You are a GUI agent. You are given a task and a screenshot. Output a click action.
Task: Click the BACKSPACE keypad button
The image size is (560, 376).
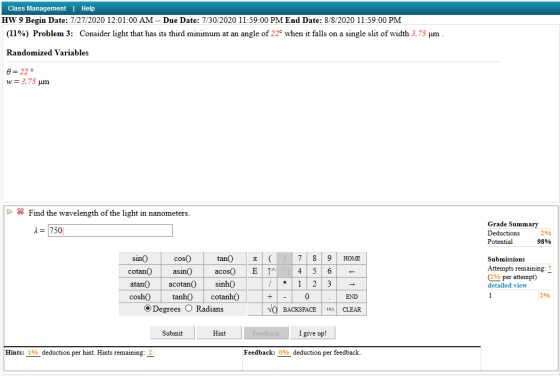point(299,309)
